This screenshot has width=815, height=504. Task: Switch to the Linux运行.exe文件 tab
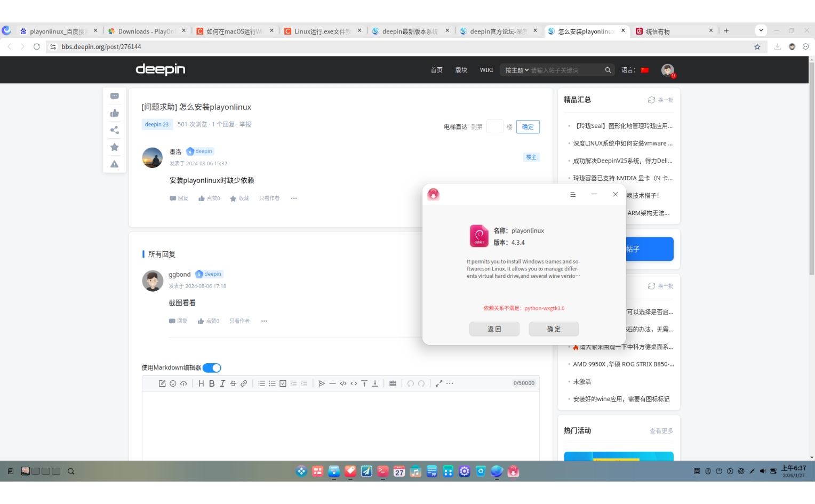click(x=323, y=31)
